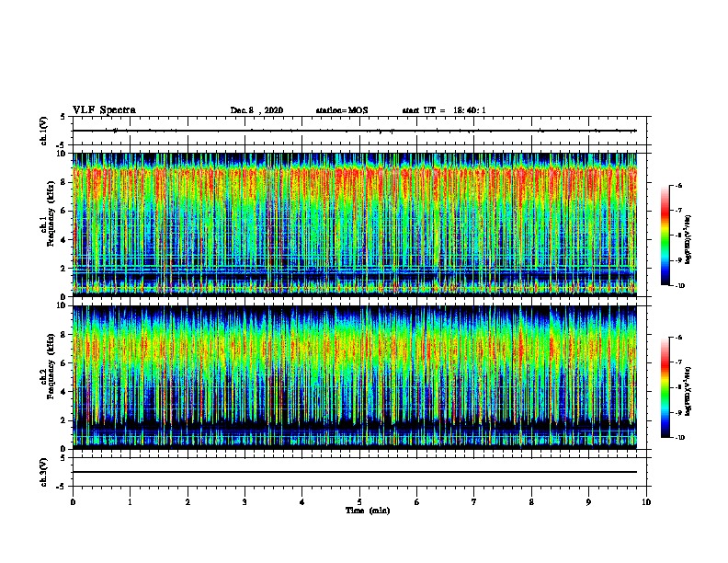Click the "5" volt tick on ch.1(V) panel
This screenshot has width=728, height=563.
click(64, 117)
